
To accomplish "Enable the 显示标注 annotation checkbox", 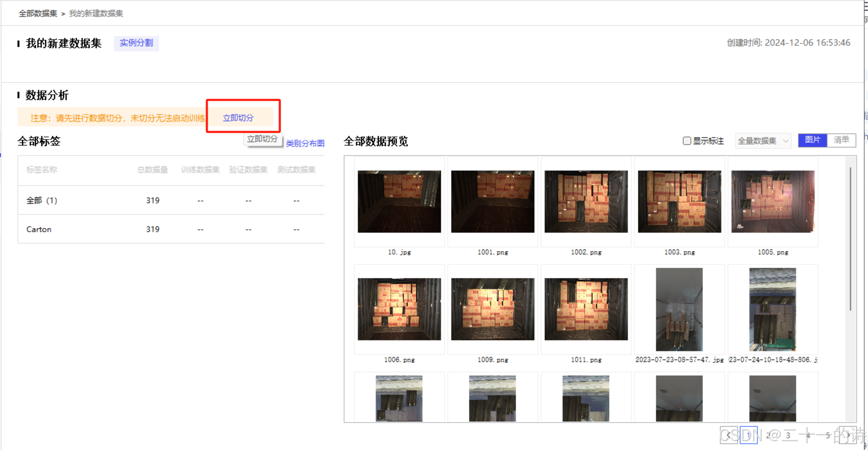I will pos(686,140).
